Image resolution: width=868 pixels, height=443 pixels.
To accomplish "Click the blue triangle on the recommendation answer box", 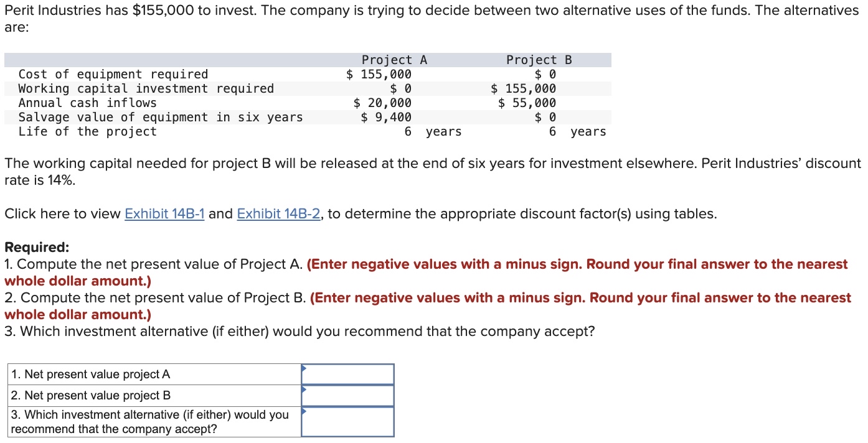I will click(x=304, y=412).
